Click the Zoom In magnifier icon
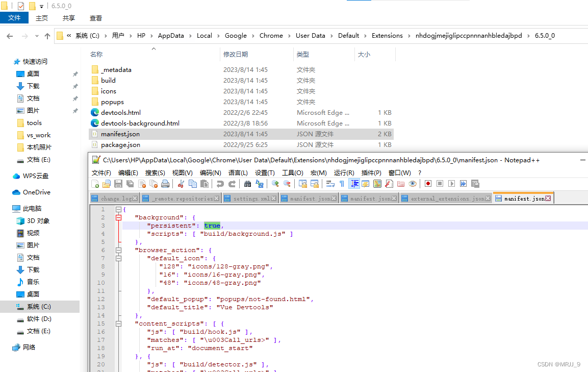The width and height of the screenshot is (588, 372). click(x=275, y=184)
